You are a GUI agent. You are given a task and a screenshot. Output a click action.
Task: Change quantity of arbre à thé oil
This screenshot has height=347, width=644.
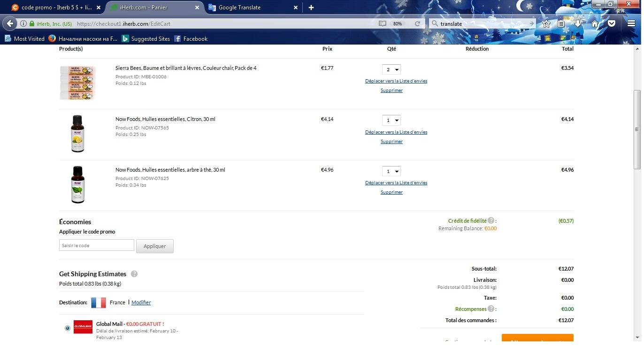coord(391,171)
